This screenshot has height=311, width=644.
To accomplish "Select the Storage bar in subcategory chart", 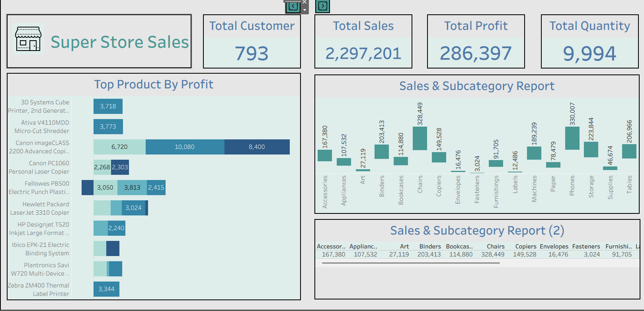I will [591, 149].
